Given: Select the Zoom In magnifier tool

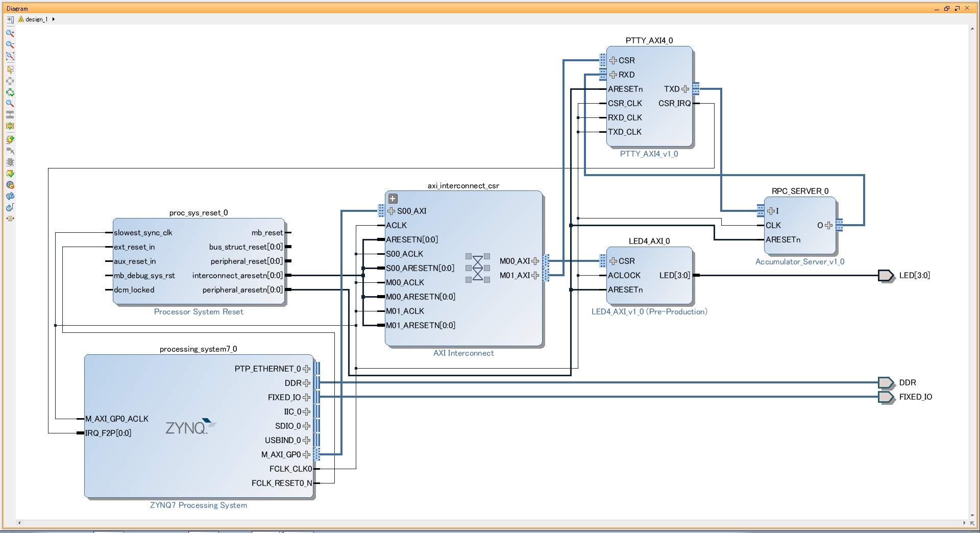Looking at the screenshot, I should click(10, 33).
